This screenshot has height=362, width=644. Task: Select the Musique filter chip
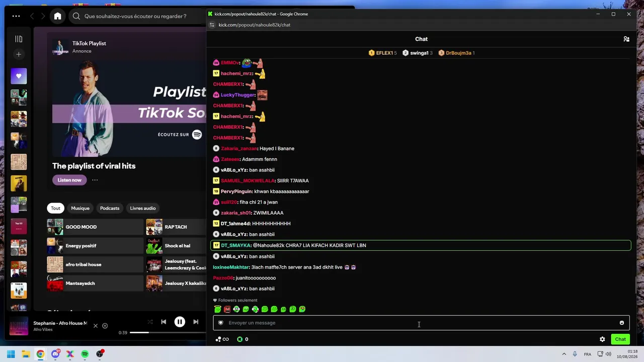point(80,208)
